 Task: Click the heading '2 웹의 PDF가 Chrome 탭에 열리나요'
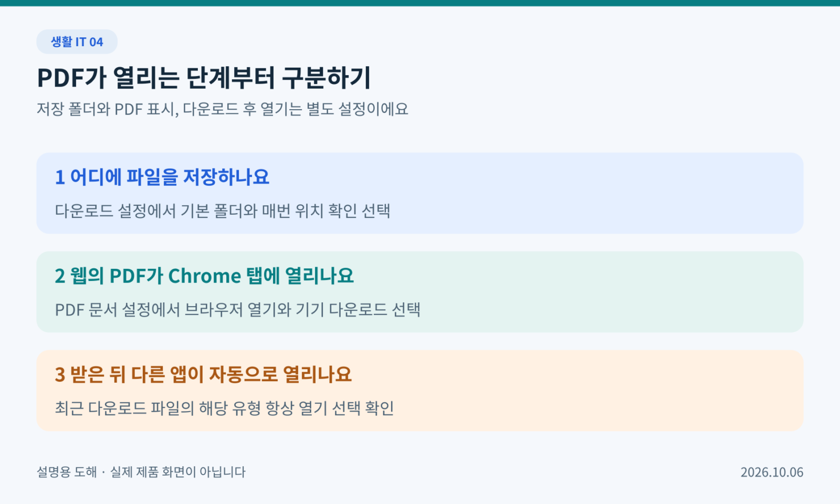tap(204, 276)
